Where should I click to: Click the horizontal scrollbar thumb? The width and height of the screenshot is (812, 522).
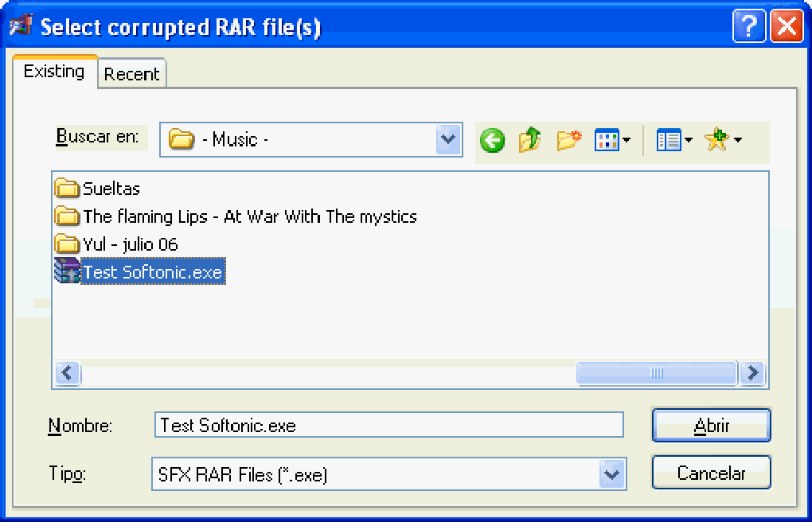[x=657, y=373]
